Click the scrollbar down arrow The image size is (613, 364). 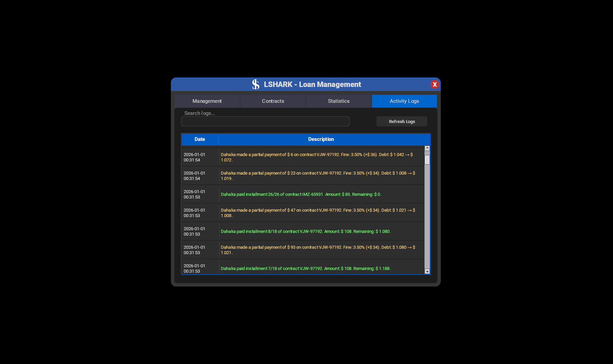pos(427,272)
